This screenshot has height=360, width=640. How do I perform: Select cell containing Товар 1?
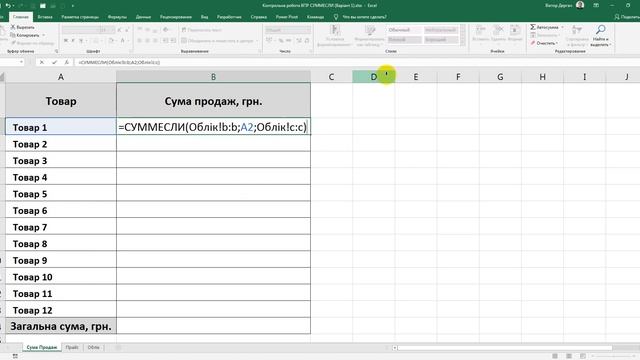click(61, 127)
